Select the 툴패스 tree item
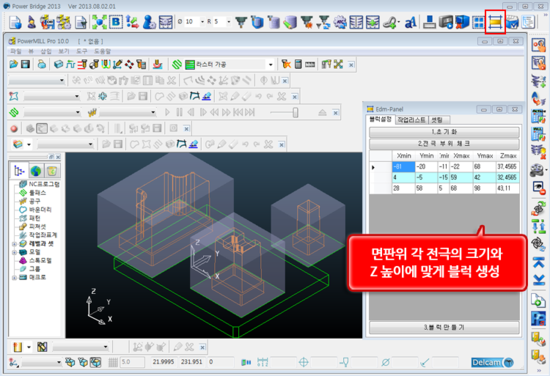 coord(38,193)
